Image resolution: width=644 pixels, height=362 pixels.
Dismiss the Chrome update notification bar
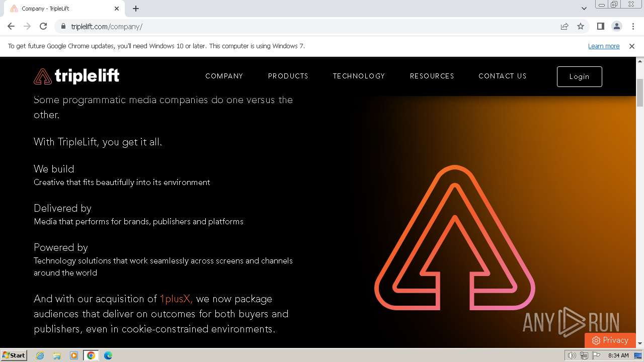632,46
